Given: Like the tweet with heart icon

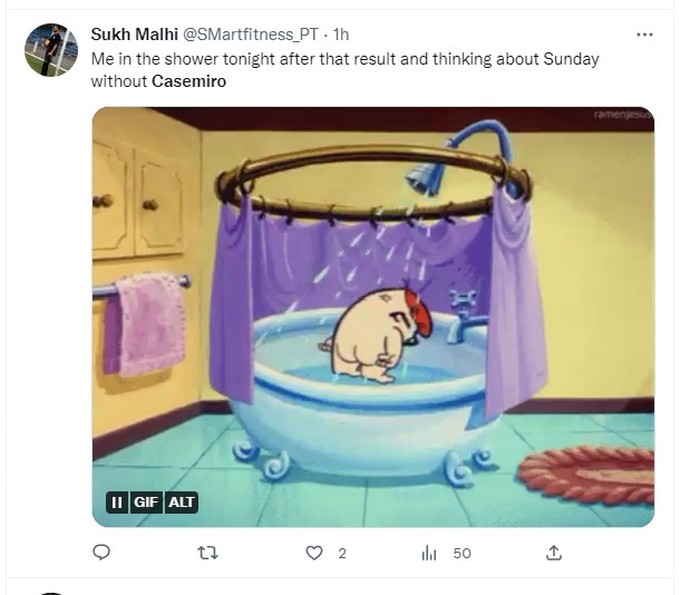Looking at the screenshot, I should click(x=315, y=552).
